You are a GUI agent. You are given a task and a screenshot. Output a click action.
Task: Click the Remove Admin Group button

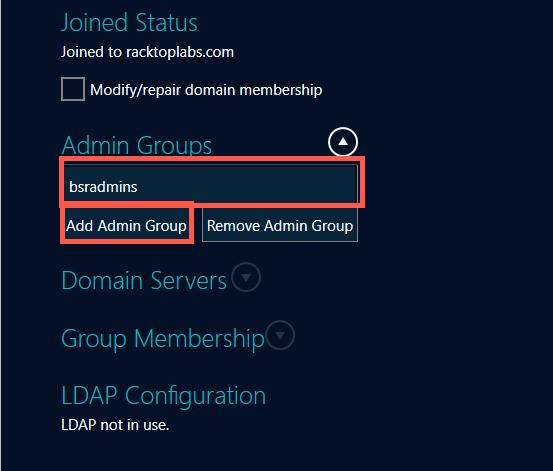point(280,225)
